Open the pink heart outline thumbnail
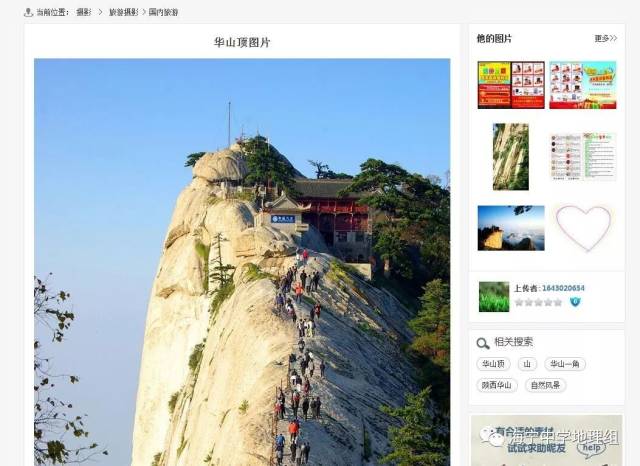Image resolution: width=640 pixels, height=466 pixels. (583, 228)
